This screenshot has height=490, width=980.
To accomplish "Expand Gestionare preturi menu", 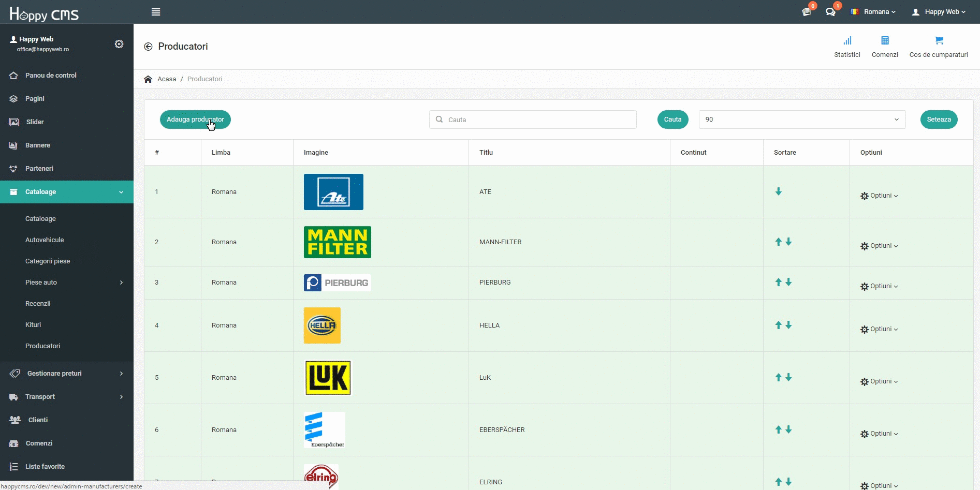I will coord(67,374).
